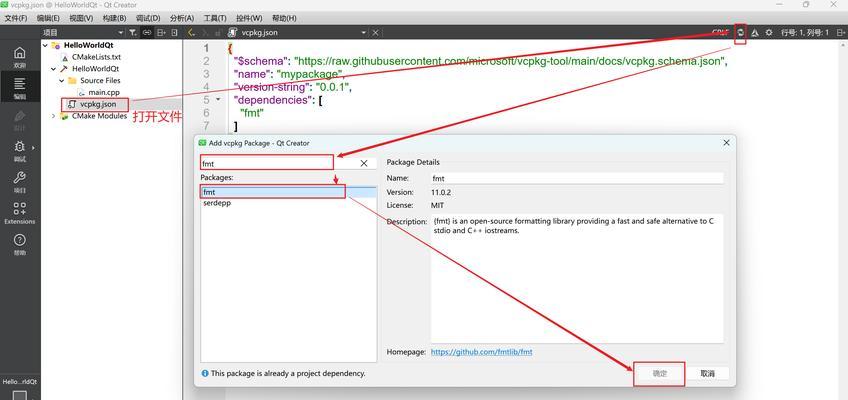This screenshot has height=400, width=848.
Task: Open the 帮助(H) menu
Action: [x=283, y=18]
